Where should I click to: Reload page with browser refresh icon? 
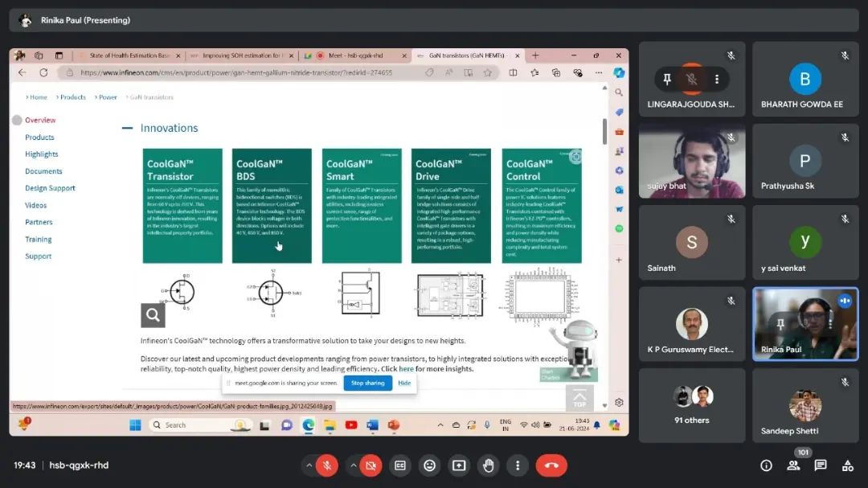[43, 72]
